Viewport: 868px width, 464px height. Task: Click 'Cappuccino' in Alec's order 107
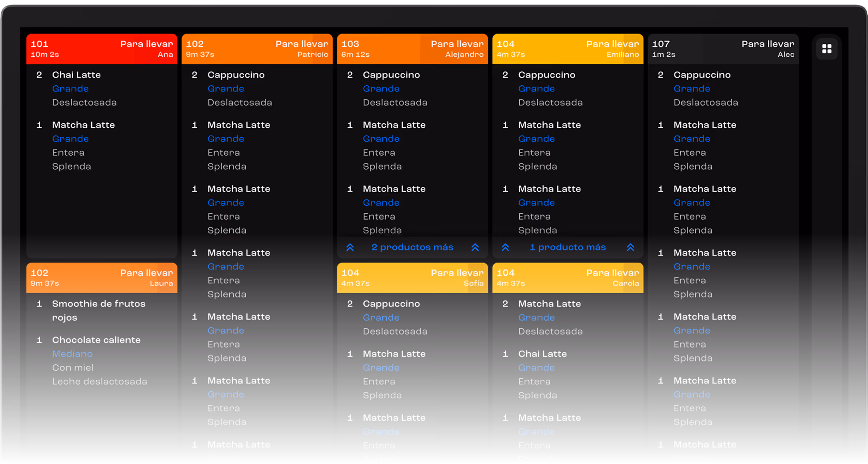[x=702, y=75]
